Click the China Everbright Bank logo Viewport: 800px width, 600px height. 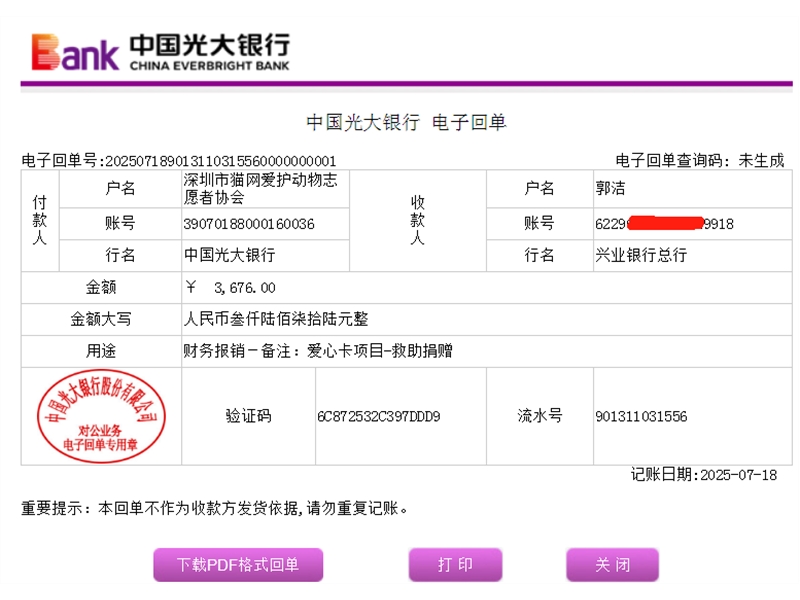click(160, 52)
